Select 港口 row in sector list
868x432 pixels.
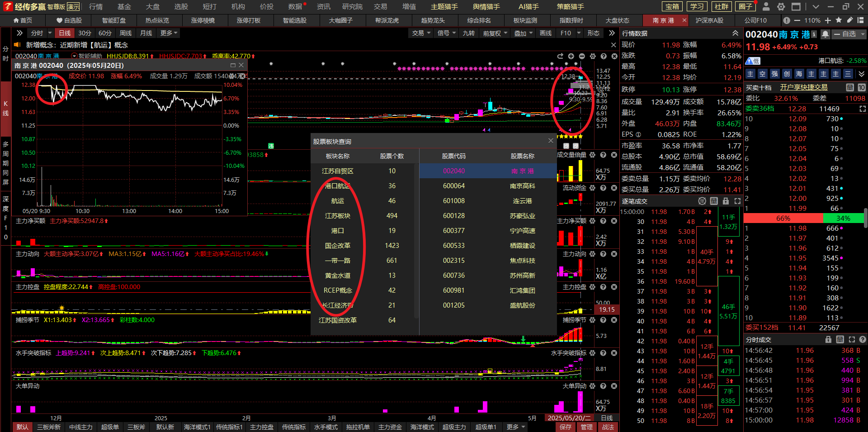pos(337,231)
